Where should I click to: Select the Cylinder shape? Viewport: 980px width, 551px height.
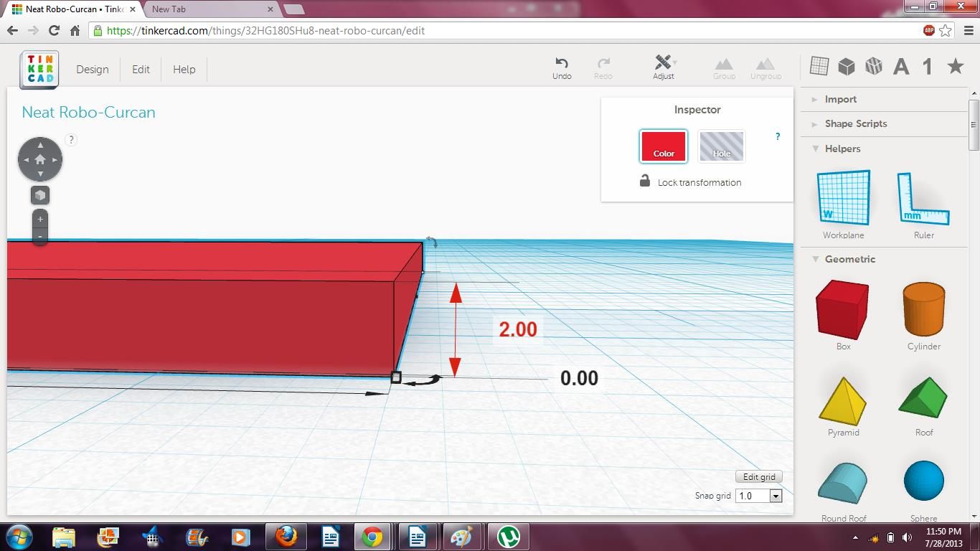(x=923, y=310)
